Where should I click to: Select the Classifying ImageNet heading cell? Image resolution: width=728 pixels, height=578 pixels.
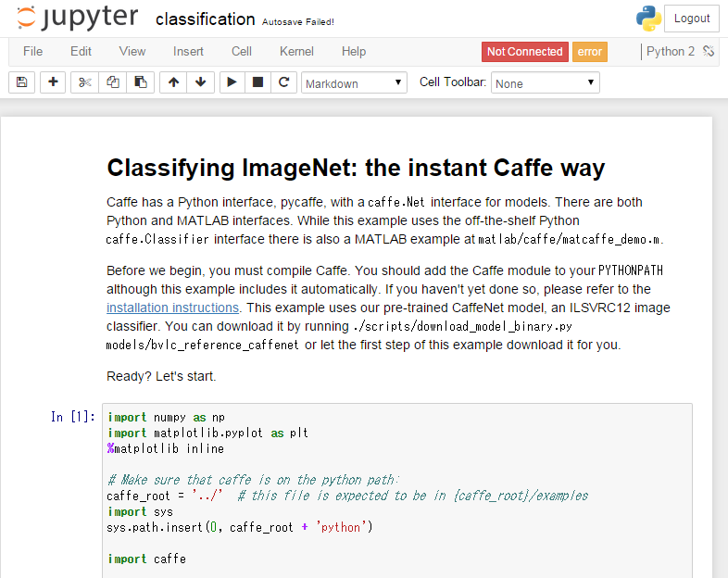[x=356, y=168]
